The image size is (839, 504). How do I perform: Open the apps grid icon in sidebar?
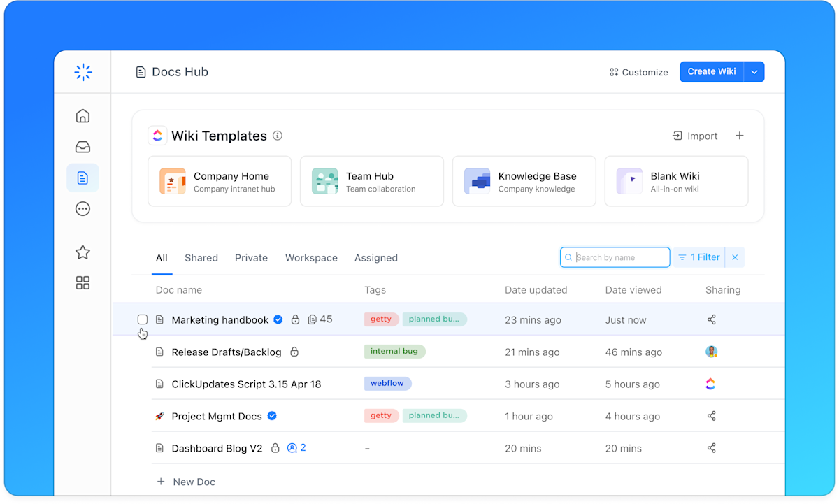[x=83, y=282]
